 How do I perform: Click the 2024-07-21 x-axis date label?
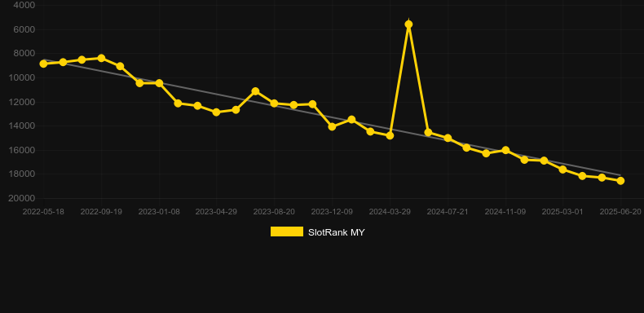pyautogui.click(x=448, y=212)
